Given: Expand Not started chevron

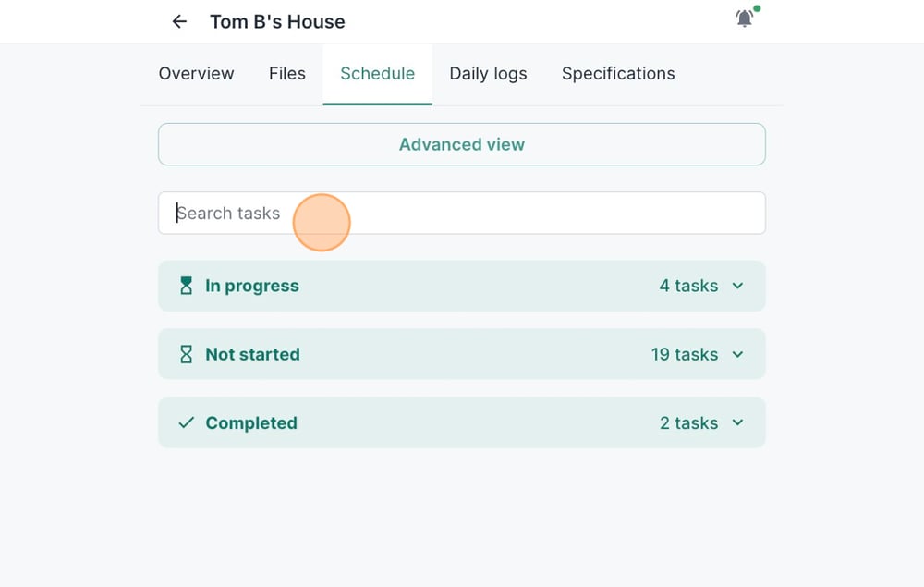Looking at the screenshot, I should [x=737, y=354].
